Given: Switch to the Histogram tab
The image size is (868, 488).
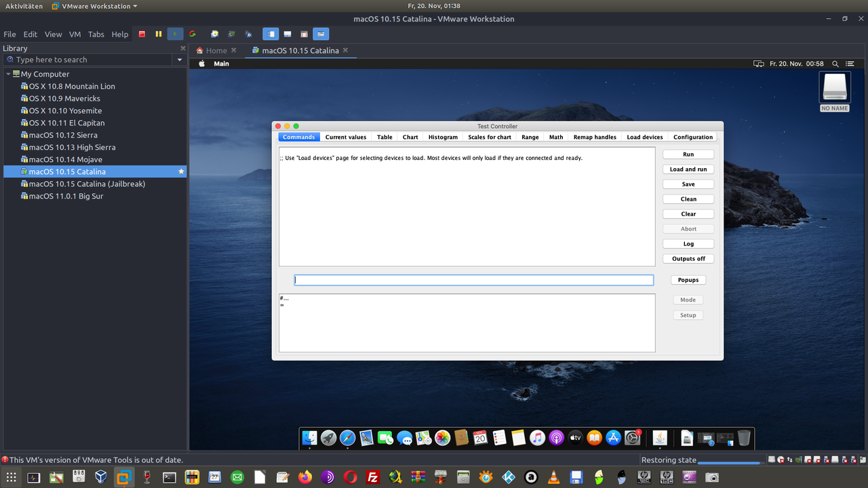Looking at the screenshot, I should (443, 137).
